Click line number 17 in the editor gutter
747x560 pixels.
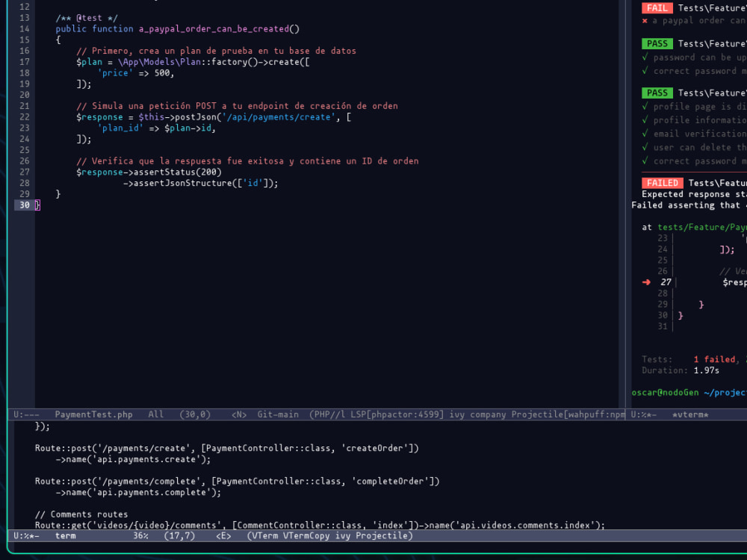point(25,61)
